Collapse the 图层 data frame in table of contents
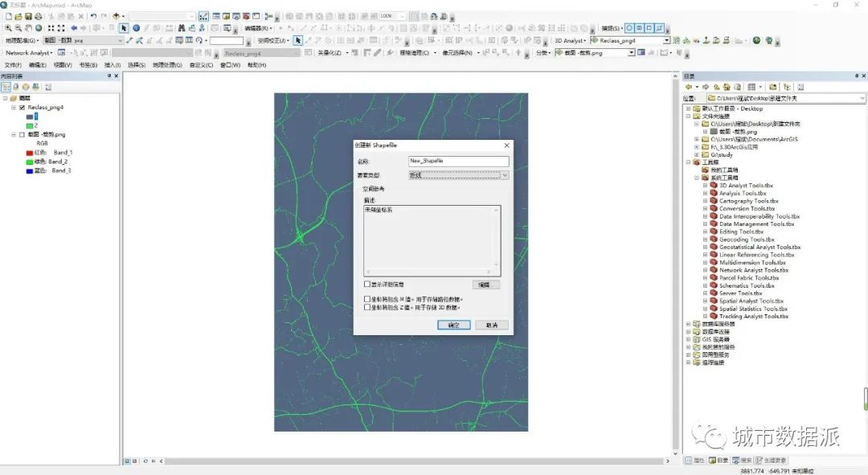This screenshot has width=868, height=475. tap(6, 98)
